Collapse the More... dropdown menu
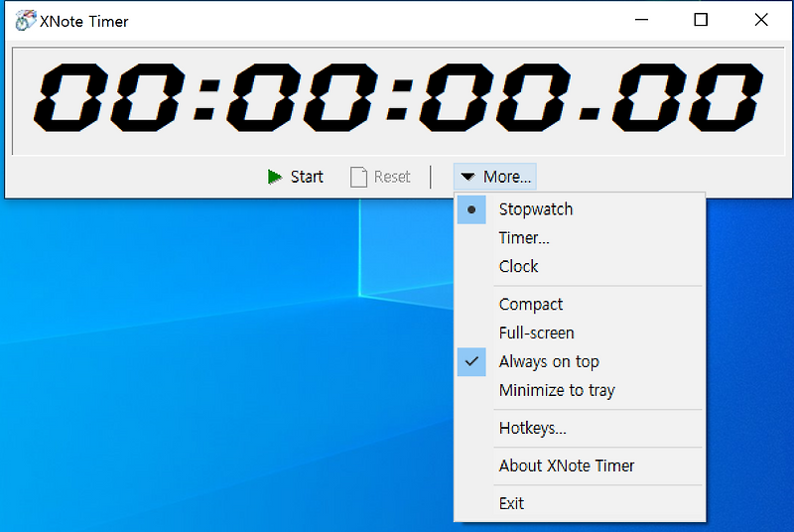The width and height of the screenshot is (794, 532). point(495,177)
